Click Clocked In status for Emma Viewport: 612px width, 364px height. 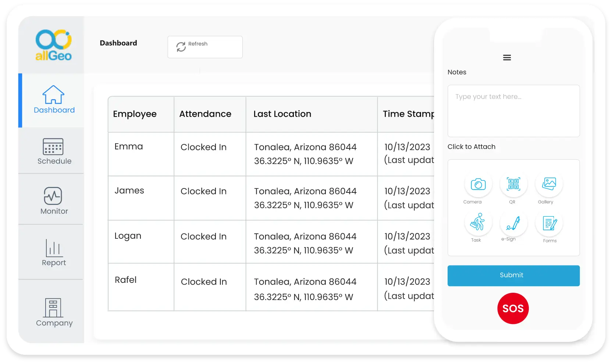click(203, 147)
